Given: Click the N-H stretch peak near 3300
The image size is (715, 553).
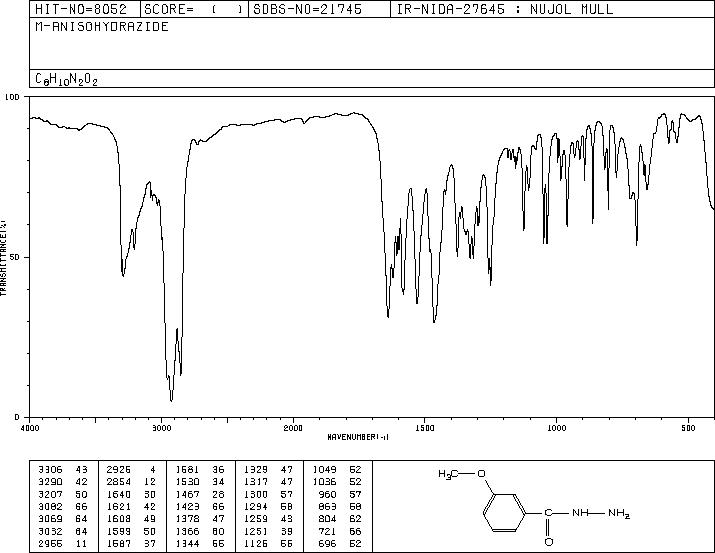Looking at the screenshot, I should coord(123,275).
